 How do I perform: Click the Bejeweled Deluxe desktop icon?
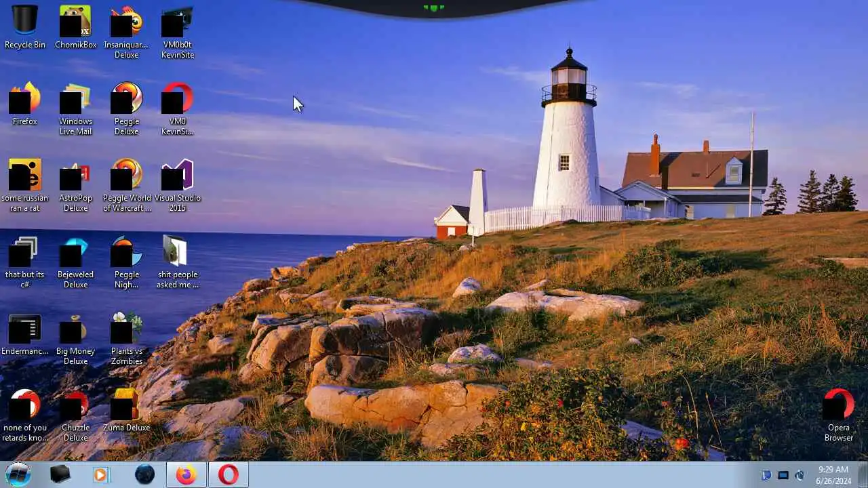click(75, 262)
